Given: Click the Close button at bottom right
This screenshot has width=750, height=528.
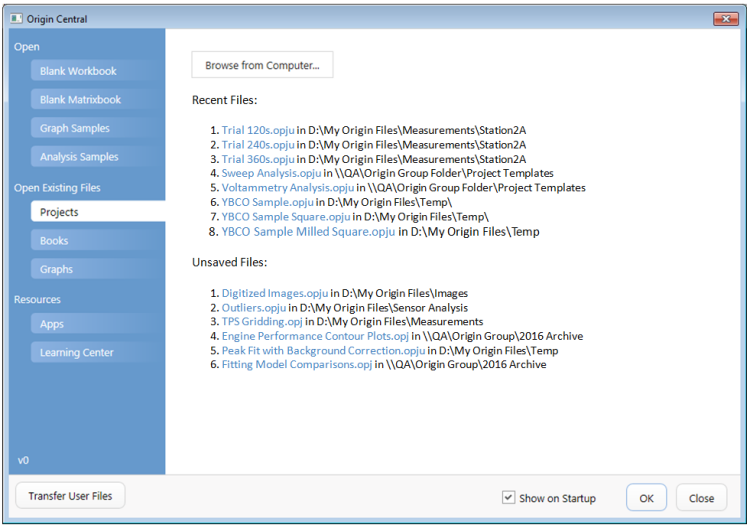Looking at the screenshot, I should click(701, 498).
